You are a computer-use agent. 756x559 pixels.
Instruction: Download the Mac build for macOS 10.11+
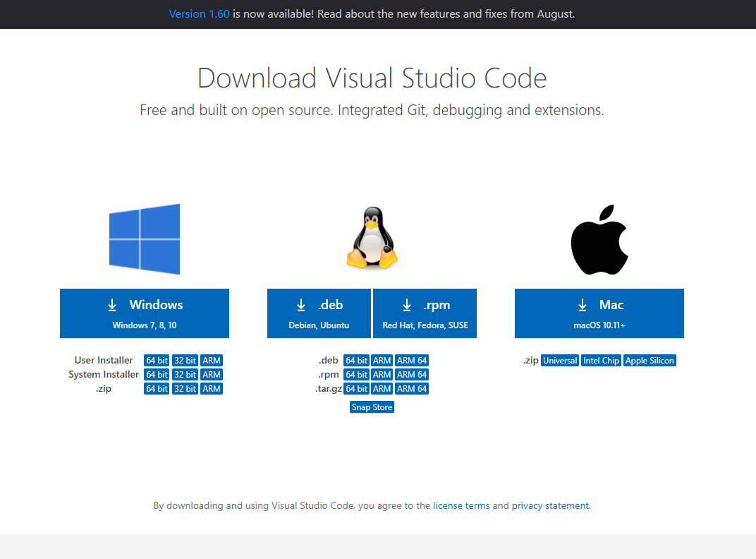click(599, 313)
